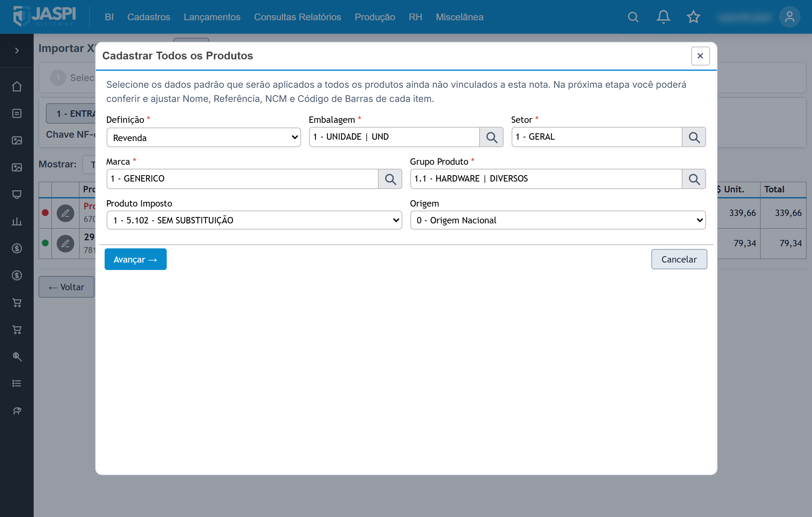
Task: Close the Cadastrar Todos os Produtos dialog
Action: [700, 56]
